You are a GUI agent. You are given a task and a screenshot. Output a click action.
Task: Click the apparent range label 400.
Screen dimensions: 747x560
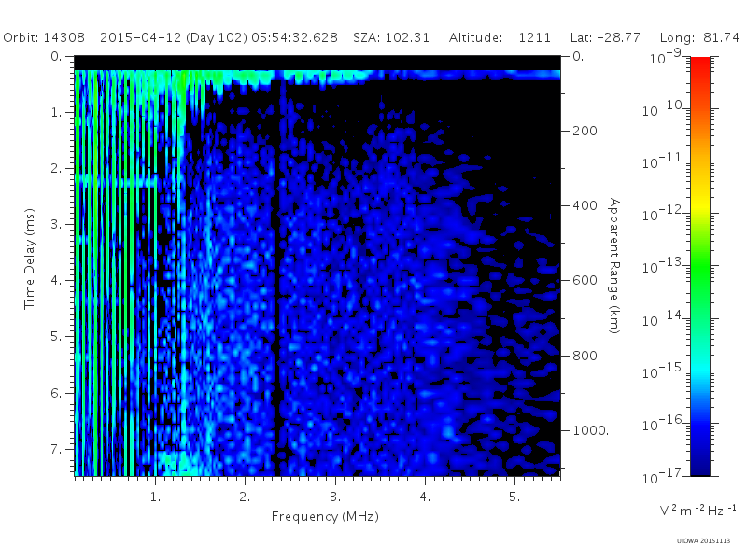pos(586,205)
